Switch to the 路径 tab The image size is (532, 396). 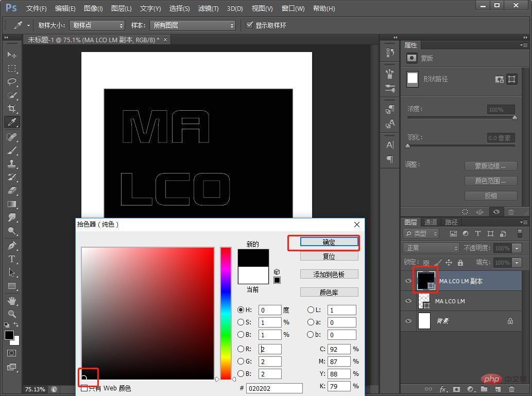point(451,222)
